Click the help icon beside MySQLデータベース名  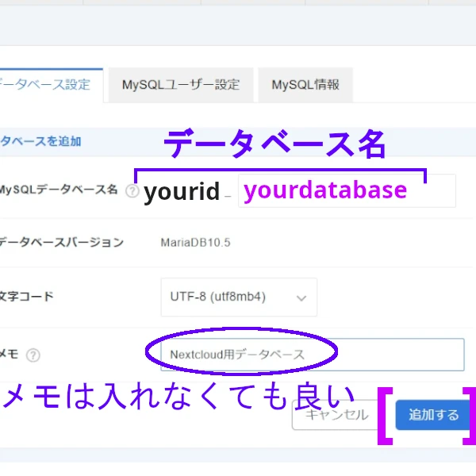(132, 191)
